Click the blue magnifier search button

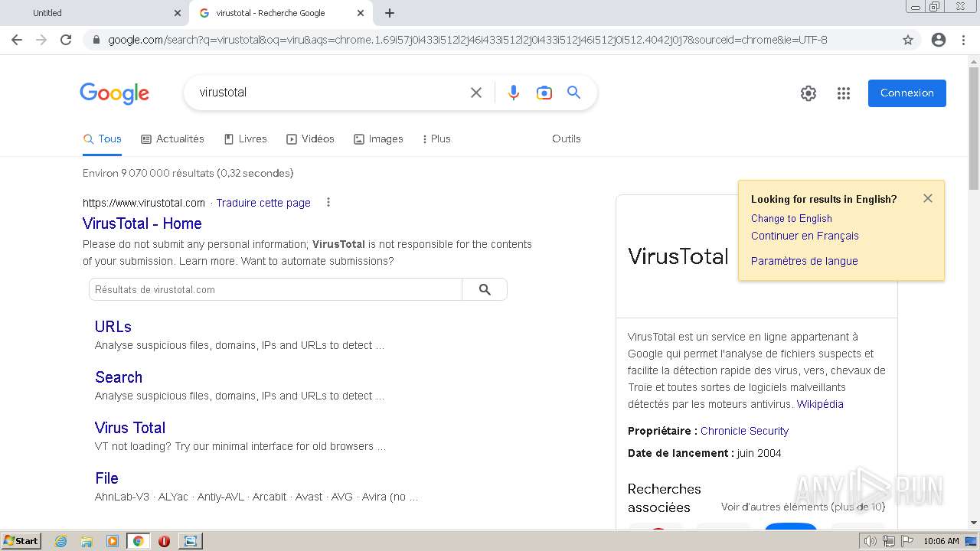pos(573,93)
